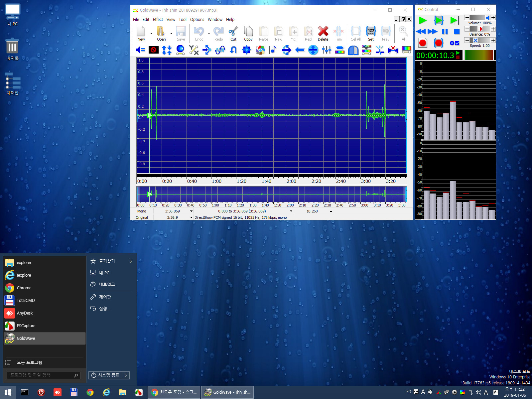Open the Effect menu
The width and height of the screenshot is (532, 399).
[158, 19]
